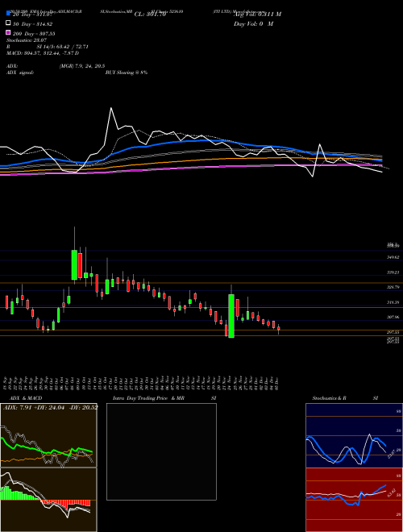Click the tall green candle in late November
Viewport: 403px width, 532px height.
231,316
